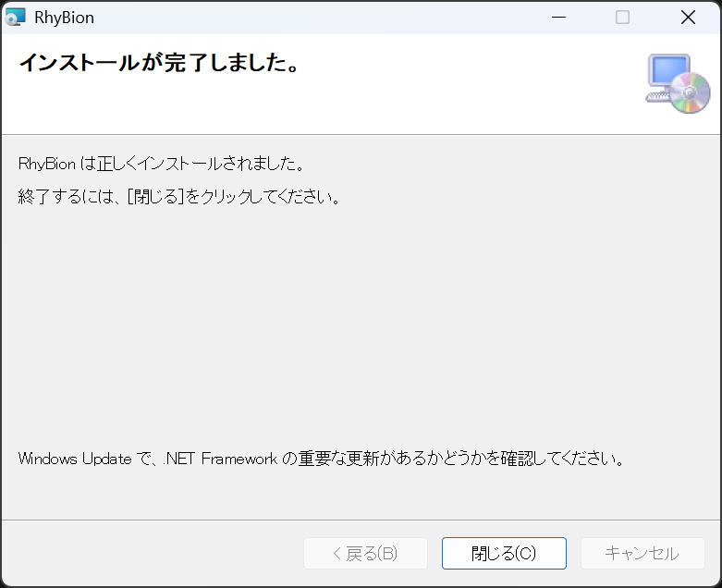Click the disabled maximize button in title bar
The width and height of the screenshot is (722, 588).
[x=622, y=18]
